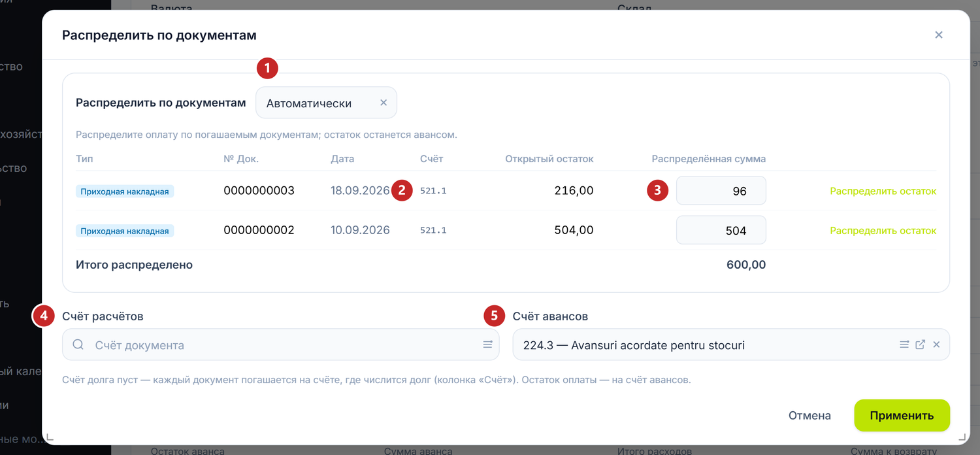The width and height of the screenshot is (980, 455).
Task: Clear the Счёт авансов value
Action: tap(936, 345)
